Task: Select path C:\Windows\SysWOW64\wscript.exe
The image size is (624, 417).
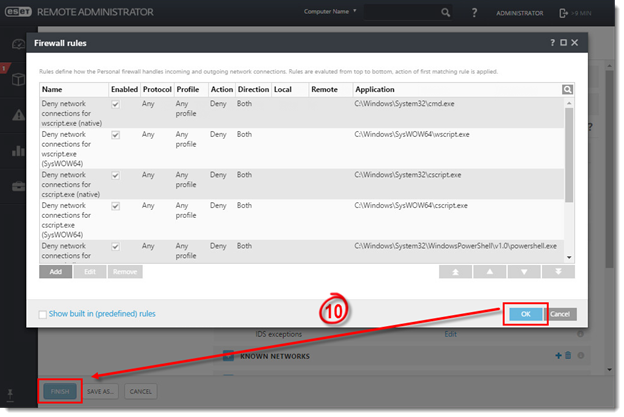Action: (x=412, y=134)
